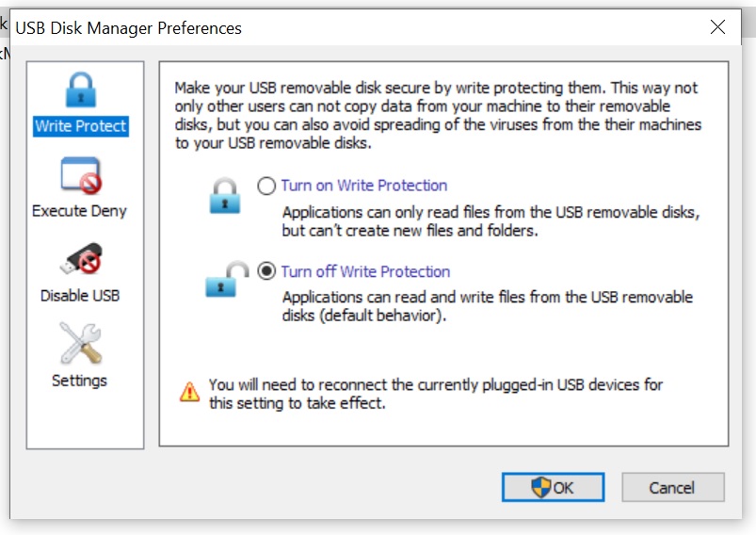
Task: Open the Settings wrench and screwdriver icon
Action: pos(81,343)
